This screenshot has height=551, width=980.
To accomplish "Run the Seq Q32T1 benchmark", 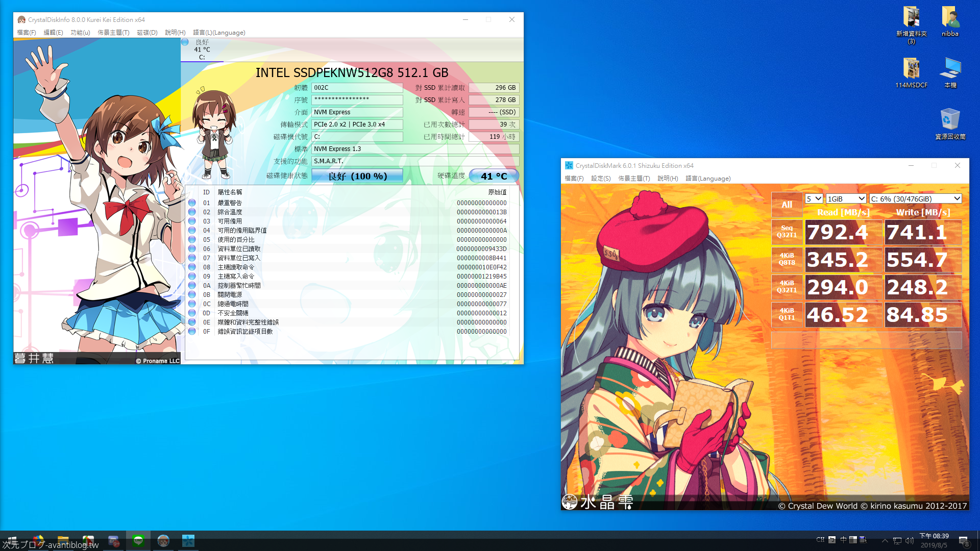I will (787, 232).
